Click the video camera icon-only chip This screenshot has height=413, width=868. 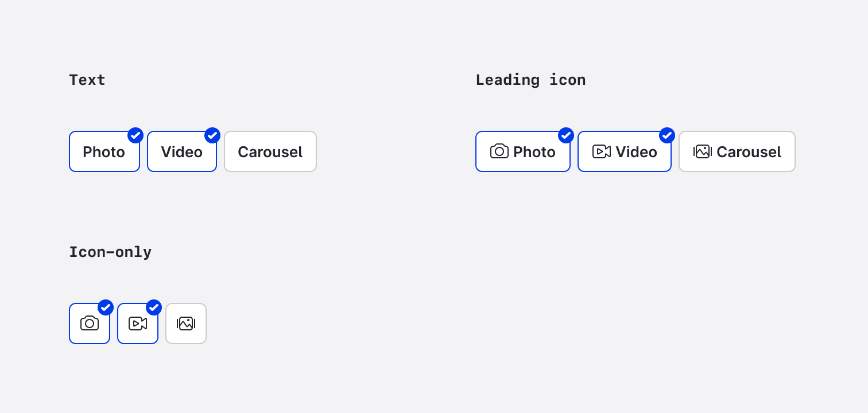point(138,324)
